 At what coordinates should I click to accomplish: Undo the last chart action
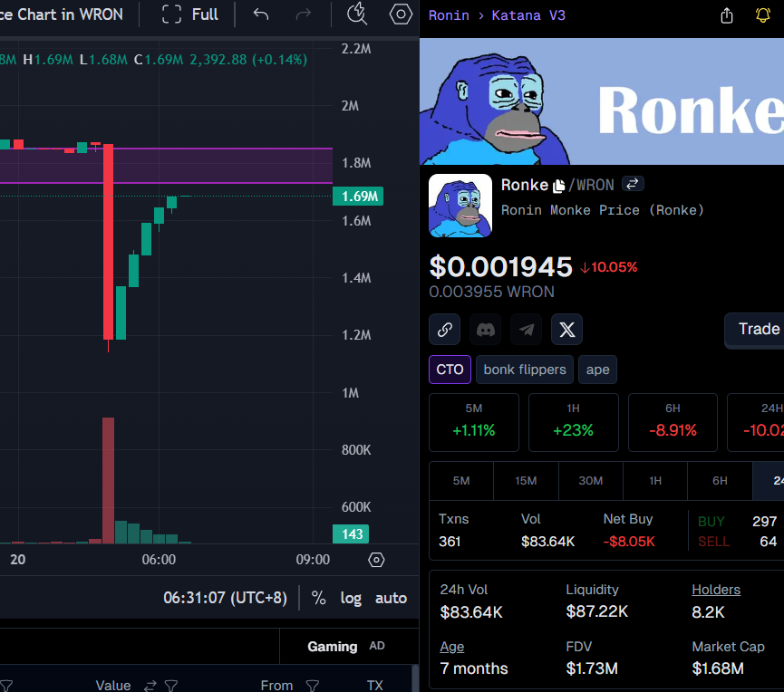260,14
